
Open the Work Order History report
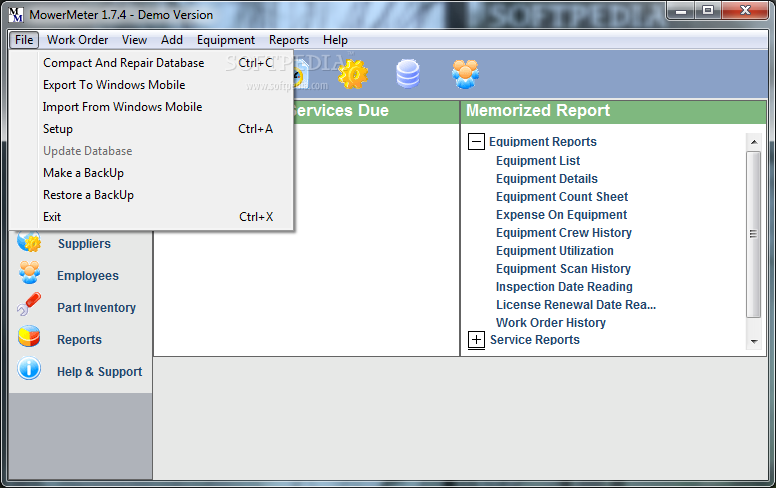551,323
